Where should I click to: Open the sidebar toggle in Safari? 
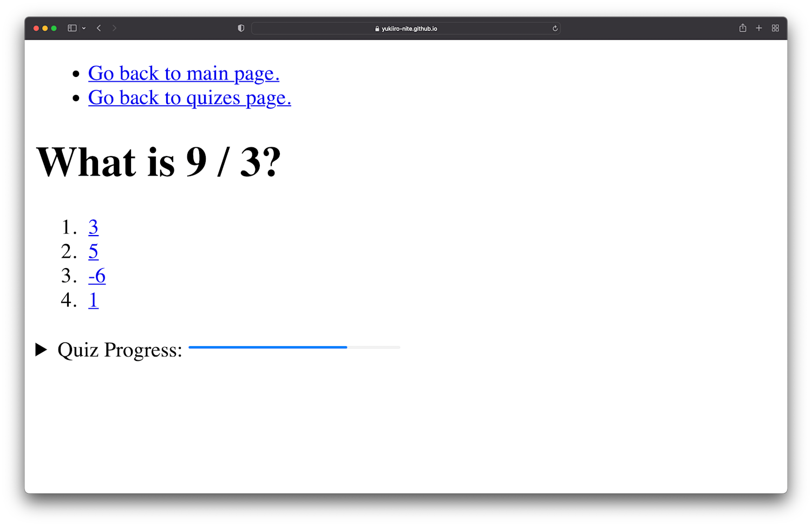tap(72, 28)
